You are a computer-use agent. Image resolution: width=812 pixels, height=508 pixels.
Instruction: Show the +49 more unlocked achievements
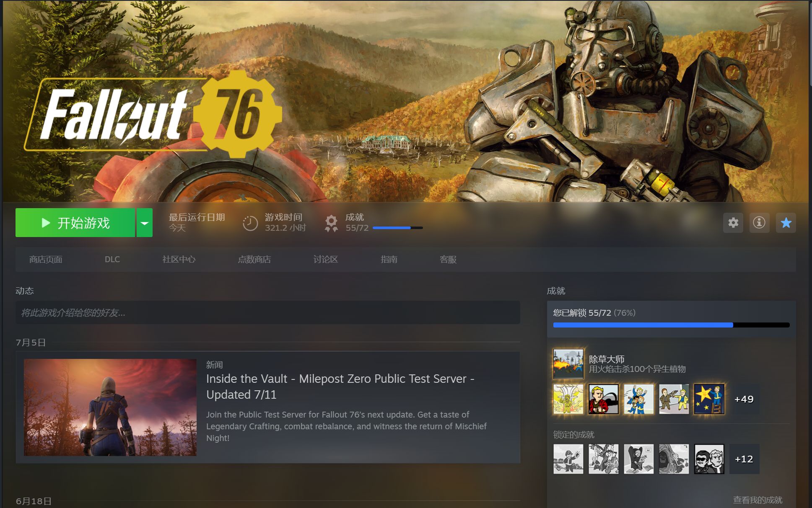[744, 399]
